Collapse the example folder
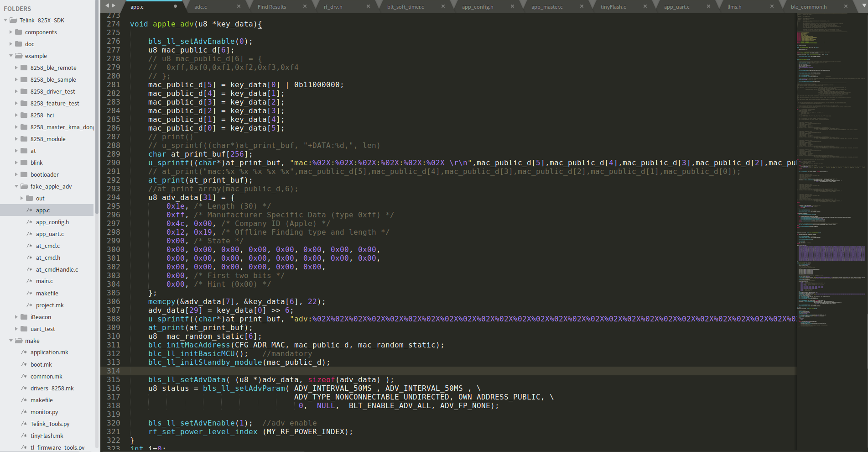Viewport: 868px width, 452px height. 11,56
